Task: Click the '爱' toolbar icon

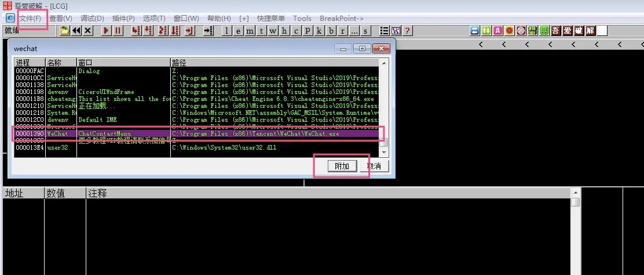Action: [x=567, y=31]
